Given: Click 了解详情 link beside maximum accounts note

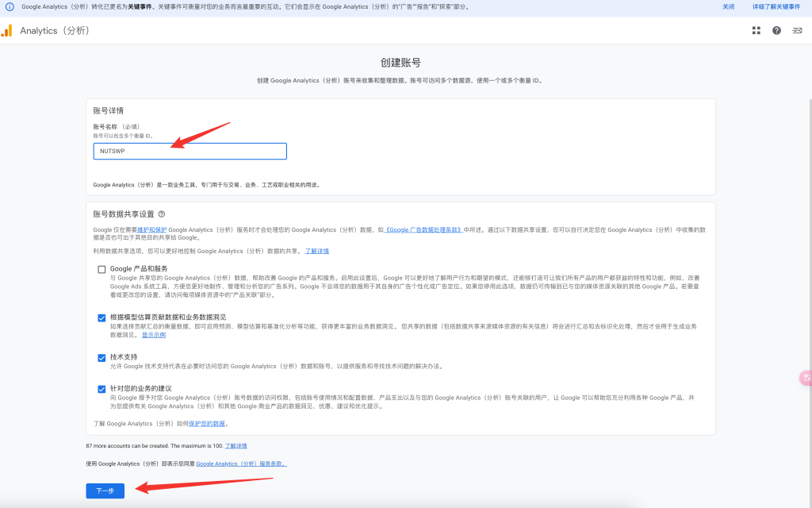Looking at the screenshot, I should pos(236,446).
